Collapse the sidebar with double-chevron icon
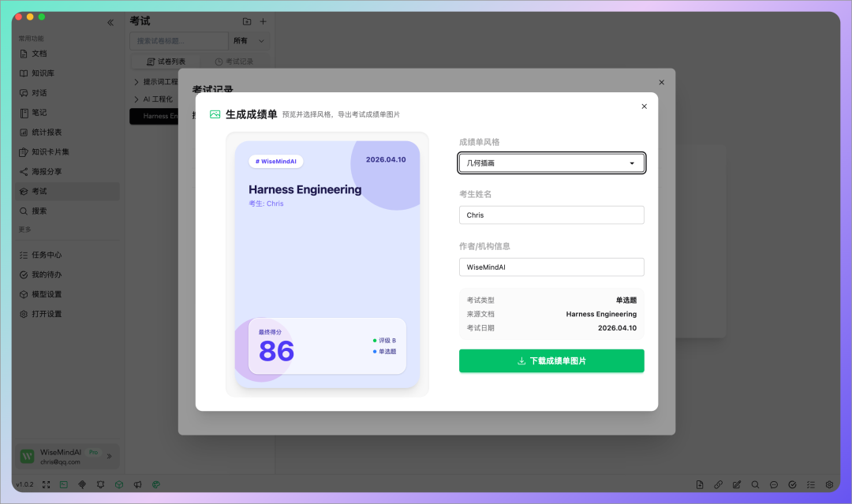852x504 pixels. pos(110,22)
